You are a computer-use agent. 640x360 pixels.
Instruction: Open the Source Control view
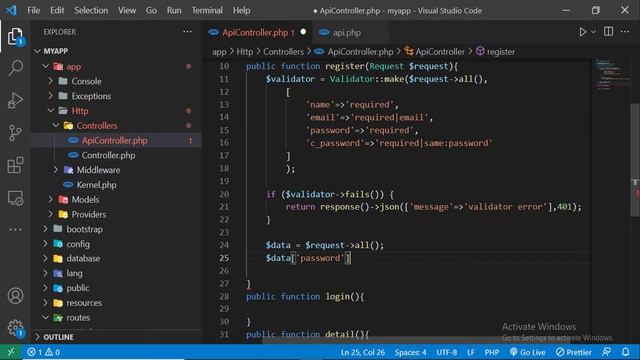coord(15,133)
